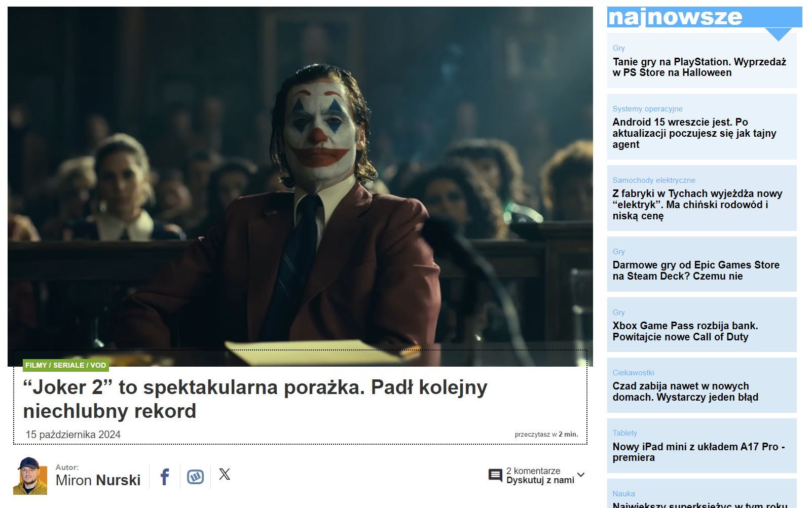
Task: Open the Tychy electric car article
Action: pos(697,205)
